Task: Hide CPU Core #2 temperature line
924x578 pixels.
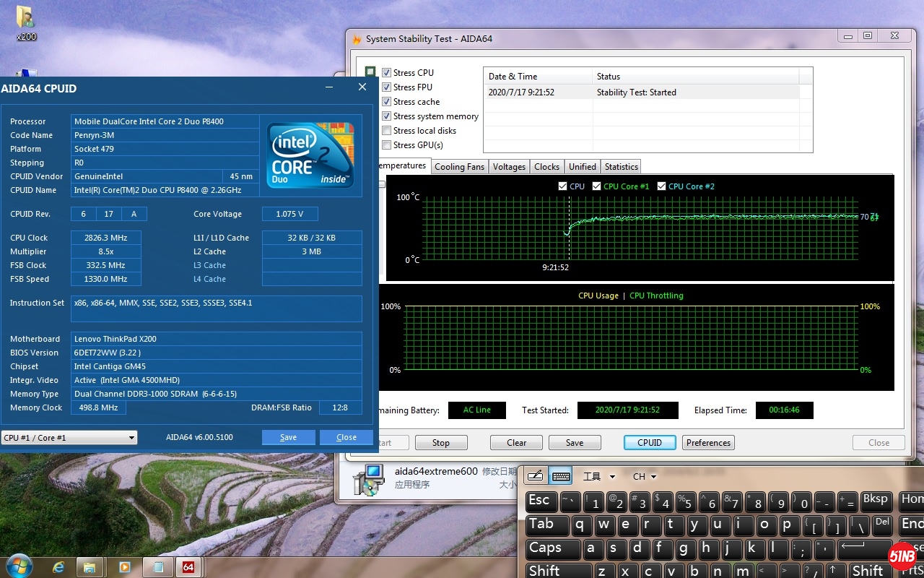Action: tap(662, 186)
